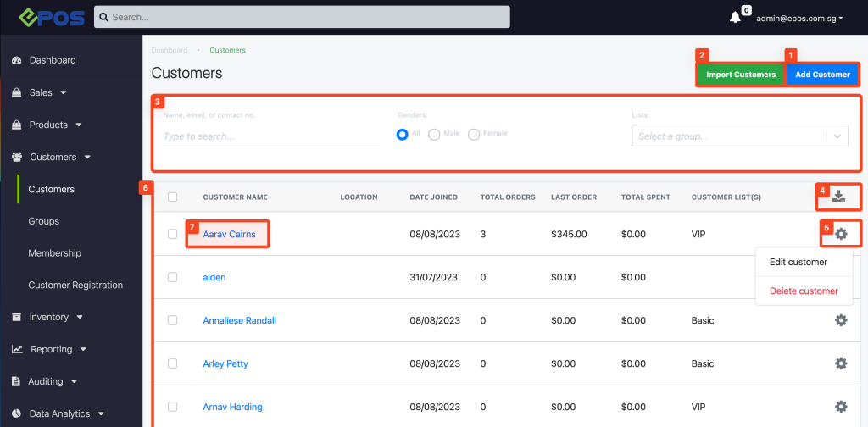Click the notification bell icon
This screenshot has height=427, width=868.
coord(735,17)
